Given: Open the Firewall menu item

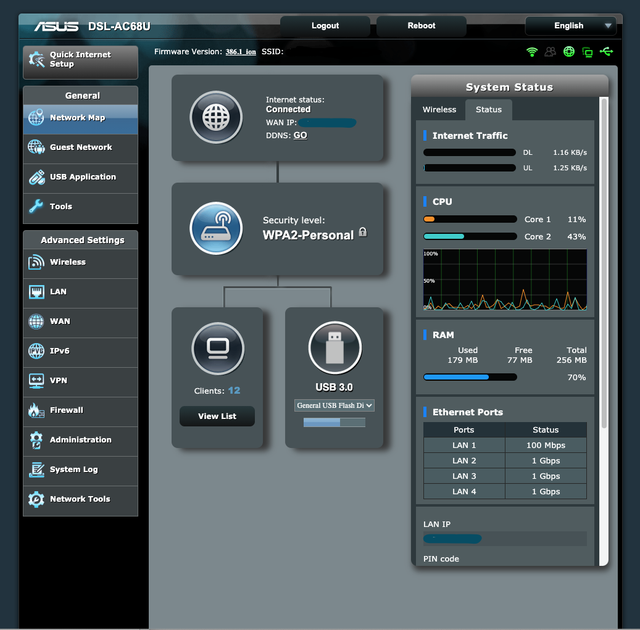Looking at the screenshot, I should tap(80, 412).
